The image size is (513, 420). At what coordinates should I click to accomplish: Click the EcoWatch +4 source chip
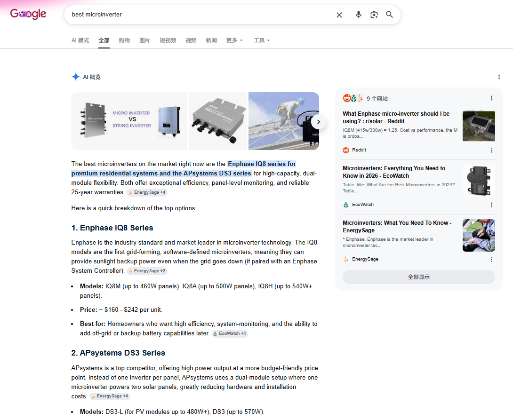pyautogui.click(x=230, y=333)
